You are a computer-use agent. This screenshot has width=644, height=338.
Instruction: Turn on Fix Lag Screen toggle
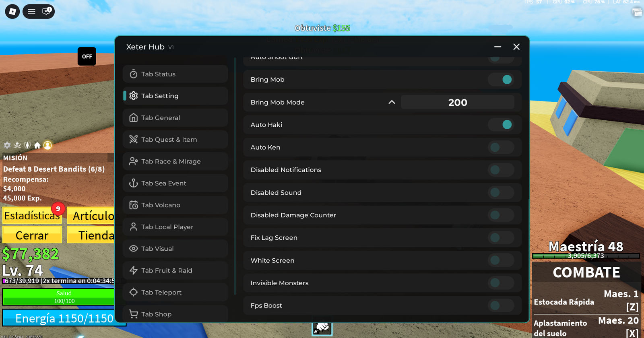[501, 238]
